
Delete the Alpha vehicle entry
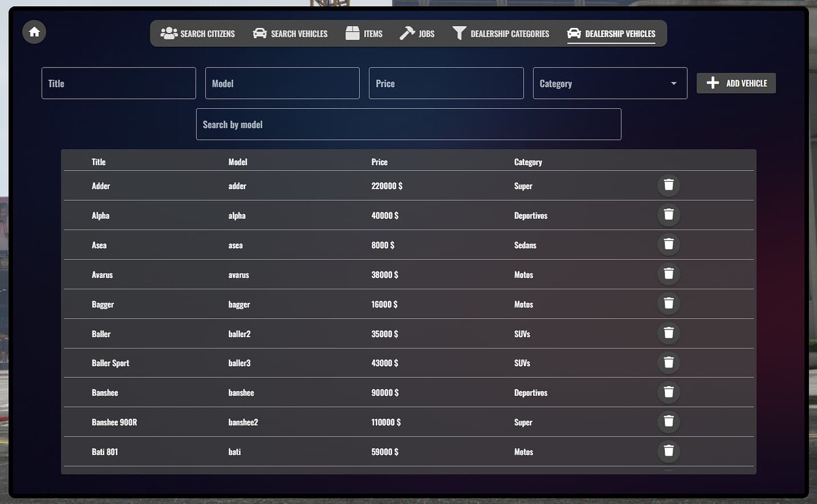[668, 215]
